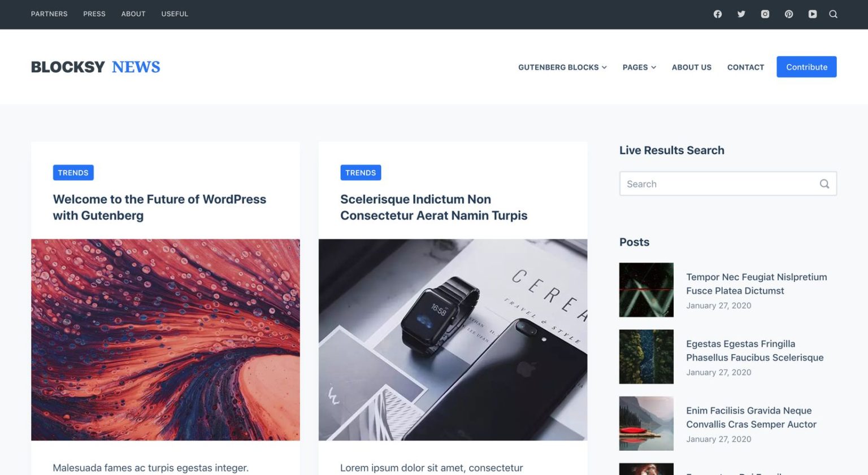Click the Useful top bar link
The width and height of the screenshot is (868, 475).
click(x=175, y=14)
